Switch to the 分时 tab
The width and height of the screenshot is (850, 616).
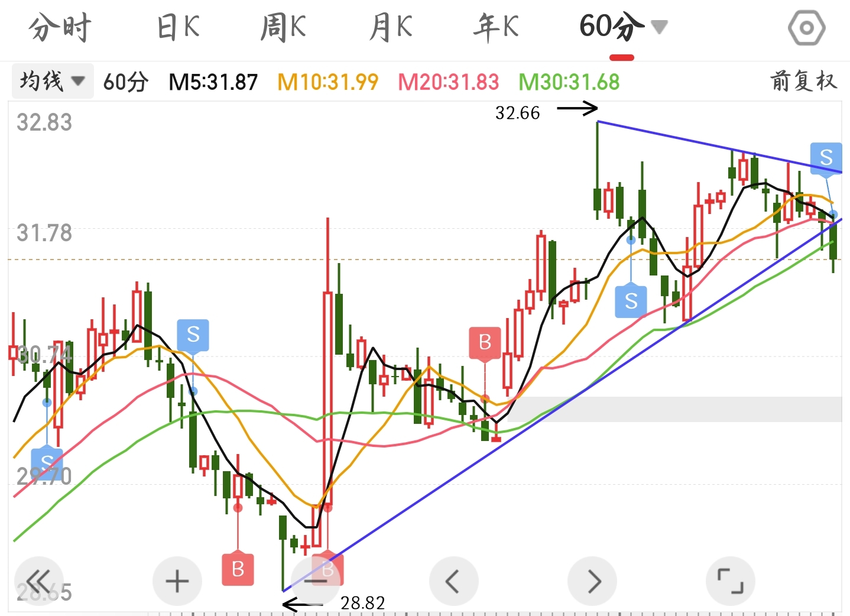tap(60, 27)
